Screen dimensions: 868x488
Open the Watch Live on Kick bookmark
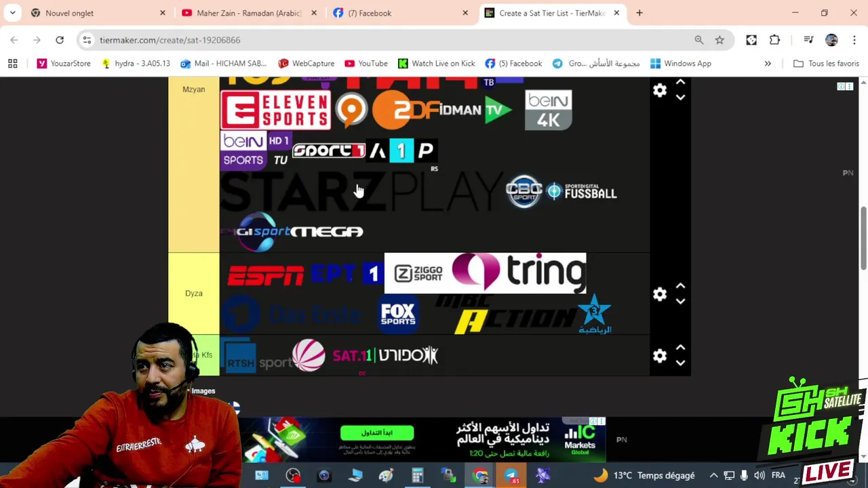[x=436, y=63]
